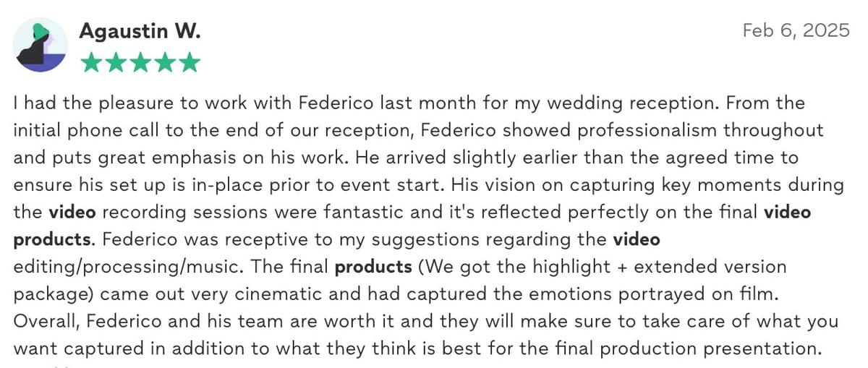Viewport: 868px width, 368px height.
Task: Click bold "products." before "Federico was receptive"
Action: pos(52,239)
